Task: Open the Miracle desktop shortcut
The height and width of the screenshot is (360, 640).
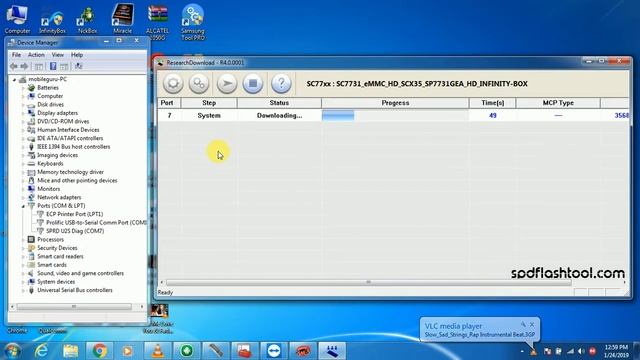Action: [x=122, y=19]
